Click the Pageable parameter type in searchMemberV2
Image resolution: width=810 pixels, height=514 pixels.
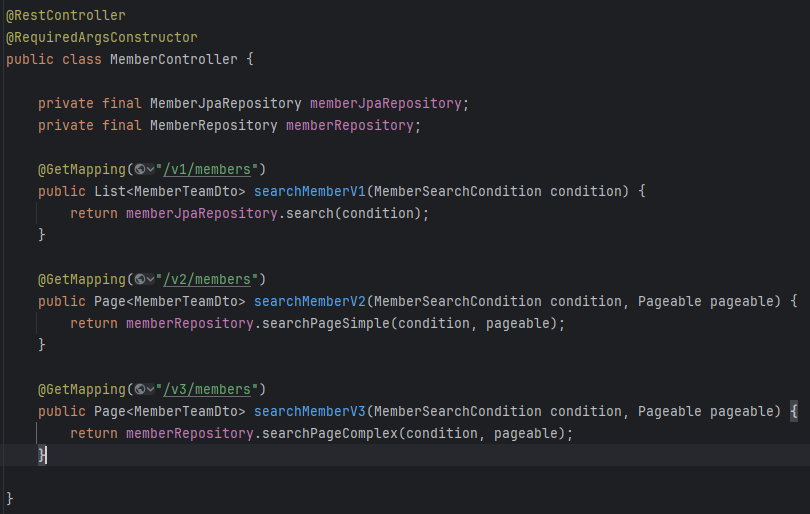(669, 302)
